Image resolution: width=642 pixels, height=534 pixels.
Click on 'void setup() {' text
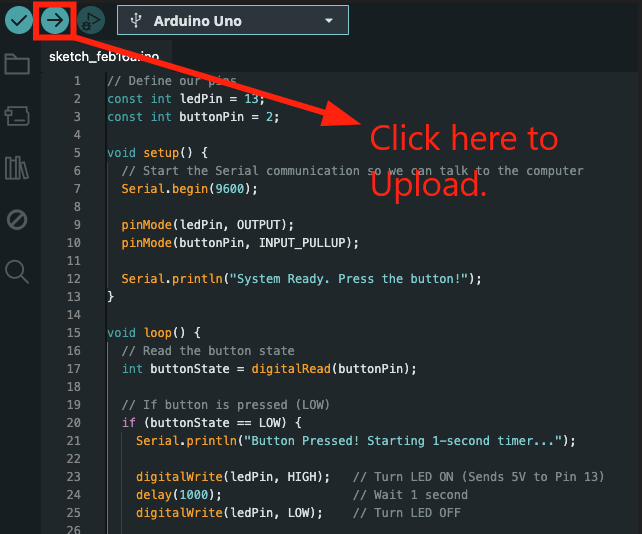(x=158, y=153)
